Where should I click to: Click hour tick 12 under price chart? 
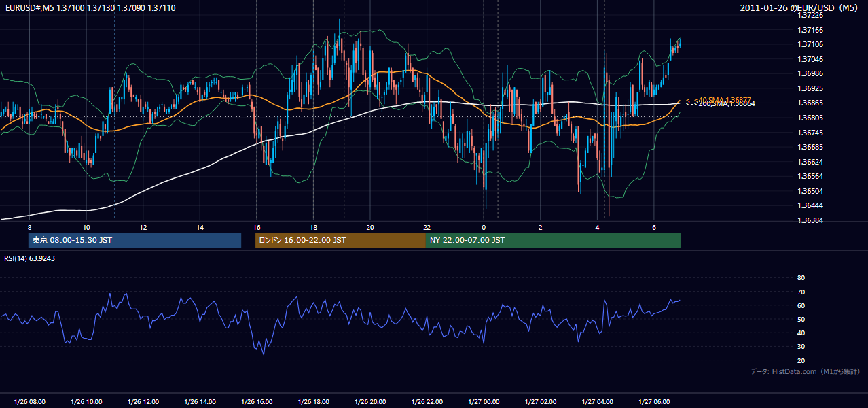coord(143,227)
